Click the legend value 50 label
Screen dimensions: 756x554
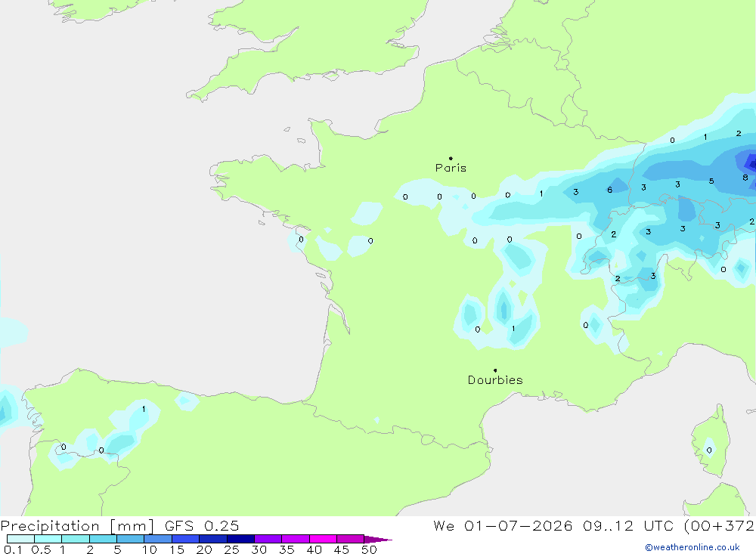point(369,549)
